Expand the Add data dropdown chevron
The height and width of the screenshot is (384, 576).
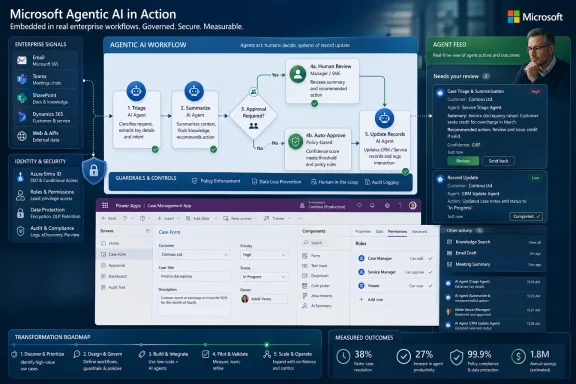click(x=215, y=218)
